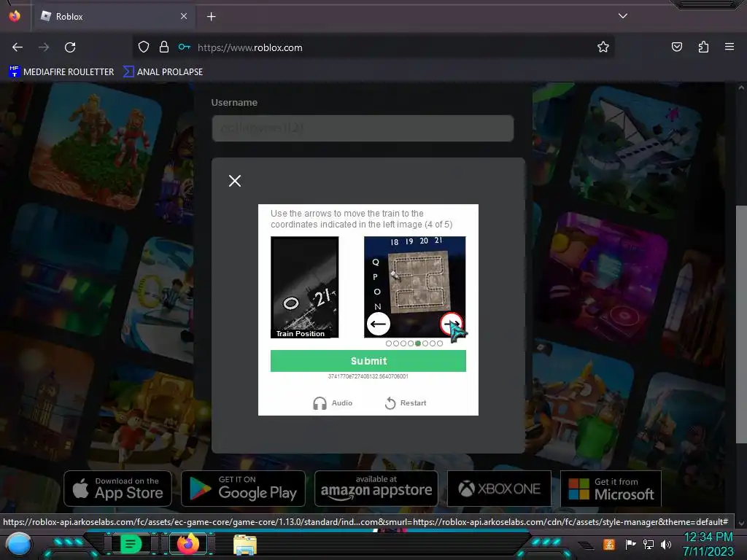Click the key permissions icon in address bar
The image size is (747, 560).
tap(185, 47)
